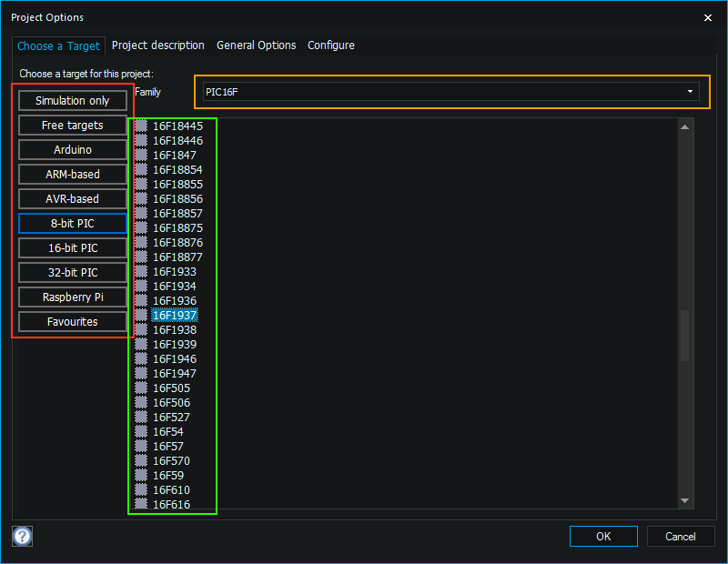Open the Project description tab
Viewport: 728px width, 564px height.
coord(157,45)
